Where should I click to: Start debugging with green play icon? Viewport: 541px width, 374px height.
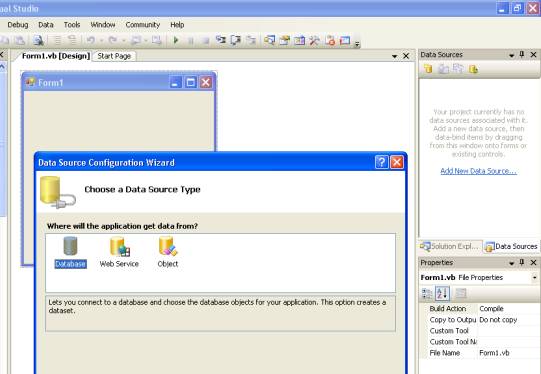[x=176, y=40]
